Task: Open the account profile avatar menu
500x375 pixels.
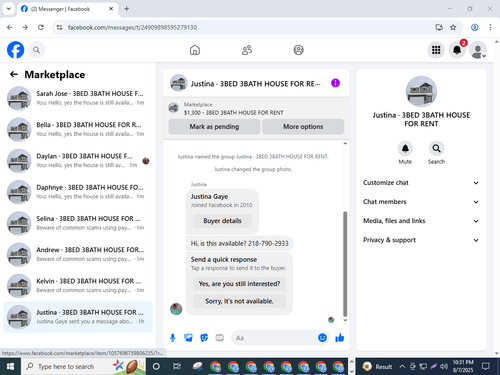Action: [x=478, y=50]
